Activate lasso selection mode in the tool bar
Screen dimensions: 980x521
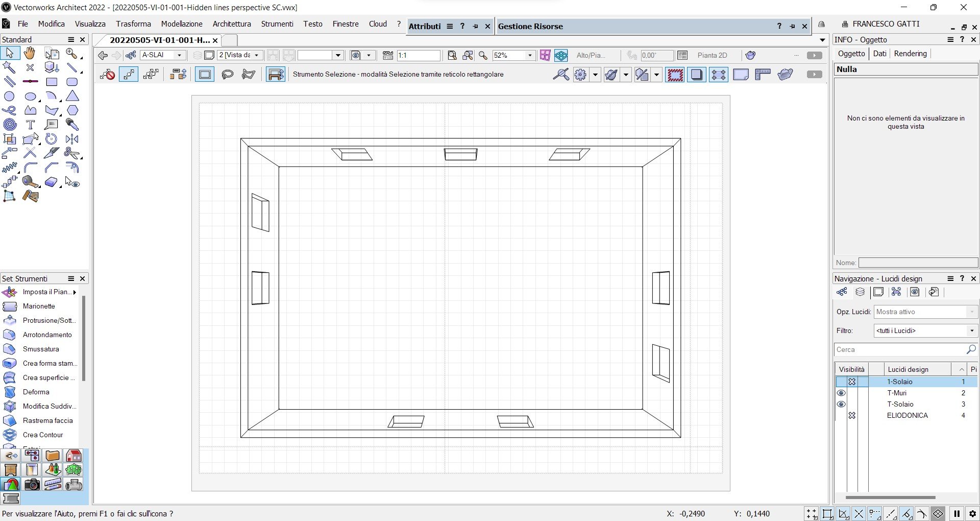click(x=227, y=74)
